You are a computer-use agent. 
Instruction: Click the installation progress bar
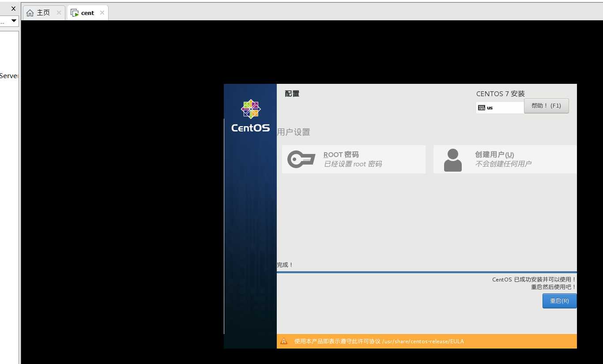(426, 272)
